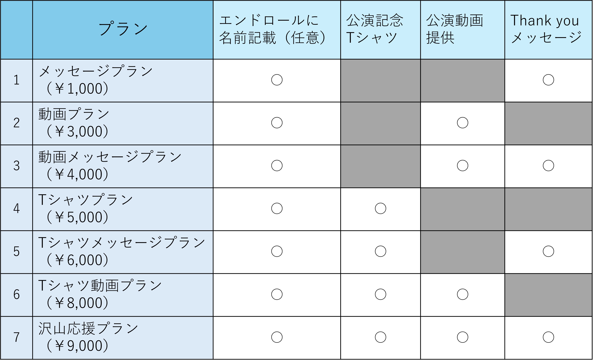The height and width of the screenshot is (364, 593).
Task: Click the Thank you メッセージ column header
Action: (548, 29)
